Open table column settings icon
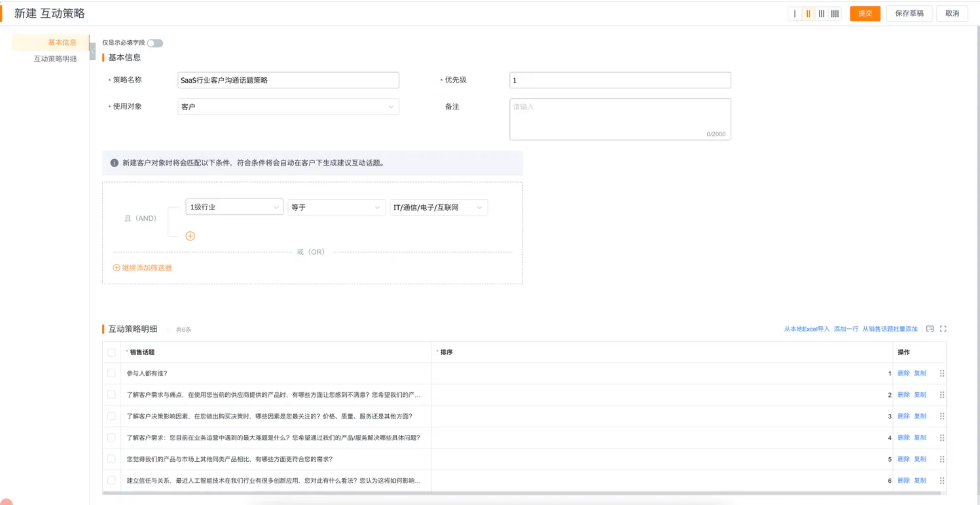 pos(930,329)
